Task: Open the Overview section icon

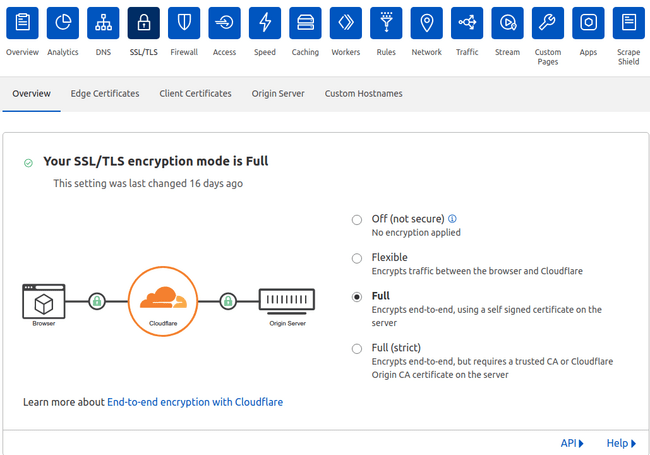Action: [22, 23]
